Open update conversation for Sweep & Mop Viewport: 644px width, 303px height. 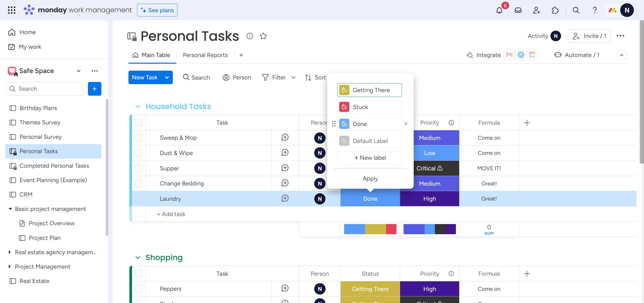[x=285, y=137]
